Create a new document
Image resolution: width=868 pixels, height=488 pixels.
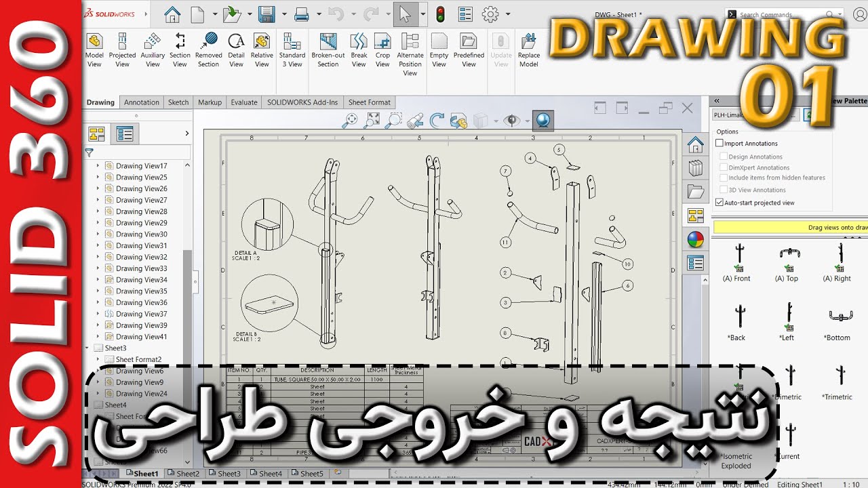click(197, 14)
